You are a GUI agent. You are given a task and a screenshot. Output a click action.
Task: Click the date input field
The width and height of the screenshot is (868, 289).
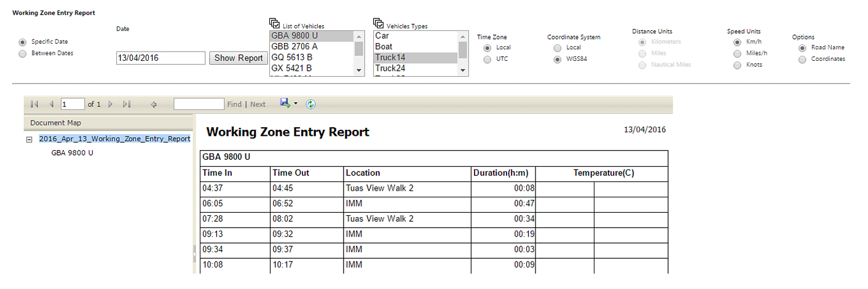pyautogui.click(x=160, y=58)
